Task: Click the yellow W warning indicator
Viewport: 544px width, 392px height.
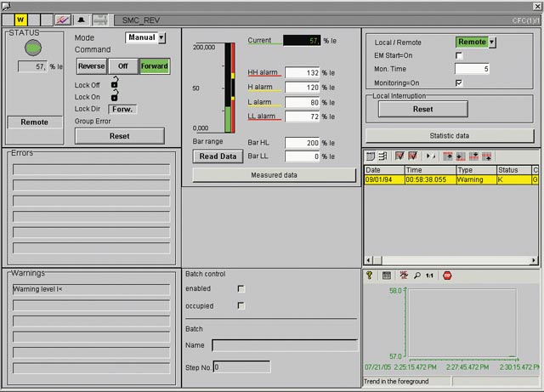Action: tap(20, 19)
